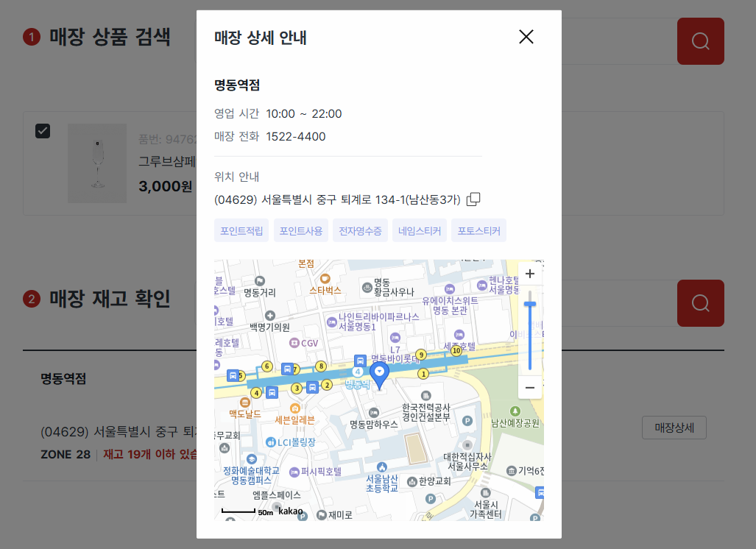
Task: Select the Starbucks marker on the map
Action: pyautogui.click(x=325, y=277)
